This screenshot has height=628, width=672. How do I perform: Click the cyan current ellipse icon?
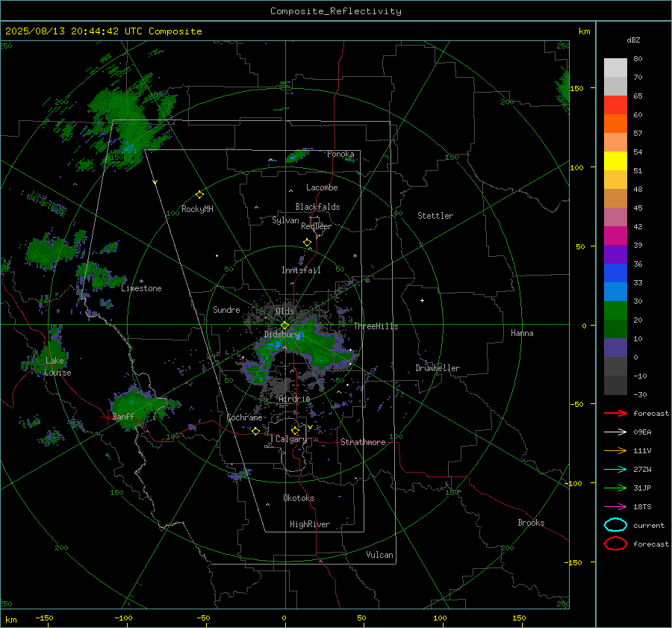(x=615, y=525)
